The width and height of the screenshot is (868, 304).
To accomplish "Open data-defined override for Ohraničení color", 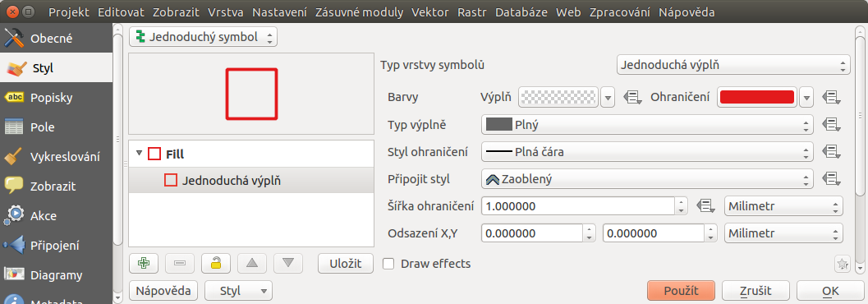I will click(x=832, y=98).
